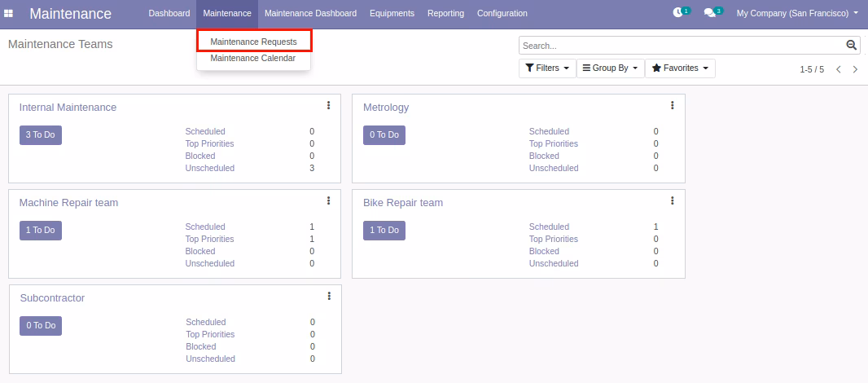Open Machine Repair team title
868x383 pixels.
pyautogui.click(x=68, y=202)
